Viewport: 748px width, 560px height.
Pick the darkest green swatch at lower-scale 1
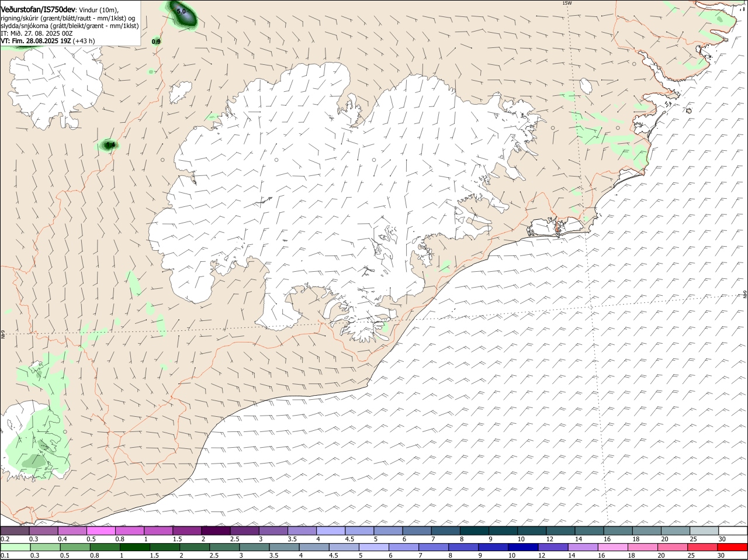(x=134, y=547)
